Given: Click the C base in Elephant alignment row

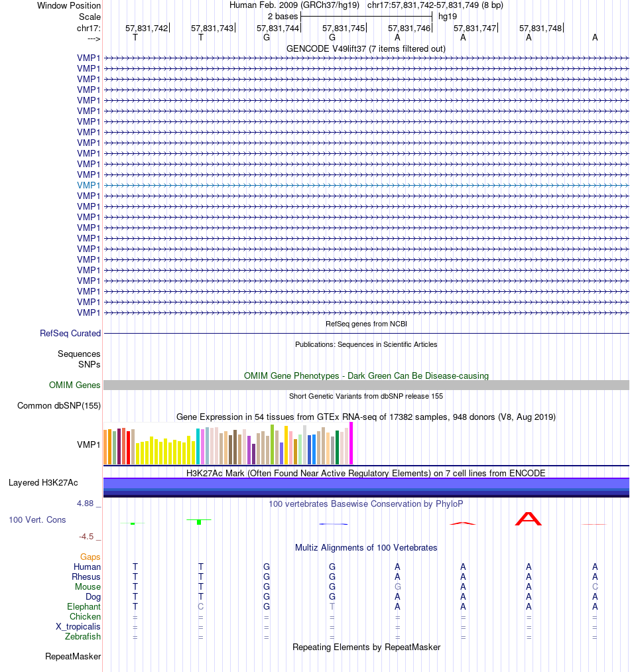Looking at the screenshot, I should tap(200, 606).
